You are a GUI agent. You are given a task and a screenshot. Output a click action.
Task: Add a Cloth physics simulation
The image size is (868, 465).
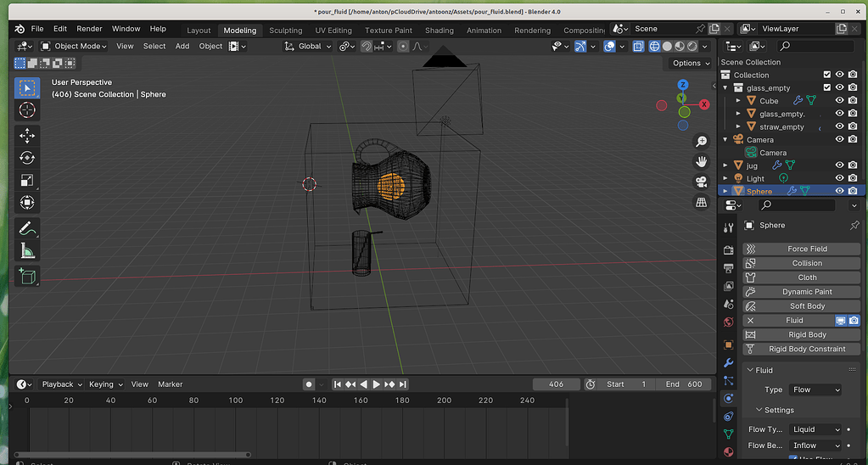pos(802,277)
